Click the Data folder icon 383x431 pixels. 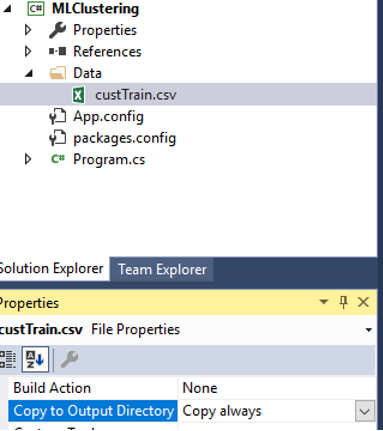pos(57,73)
